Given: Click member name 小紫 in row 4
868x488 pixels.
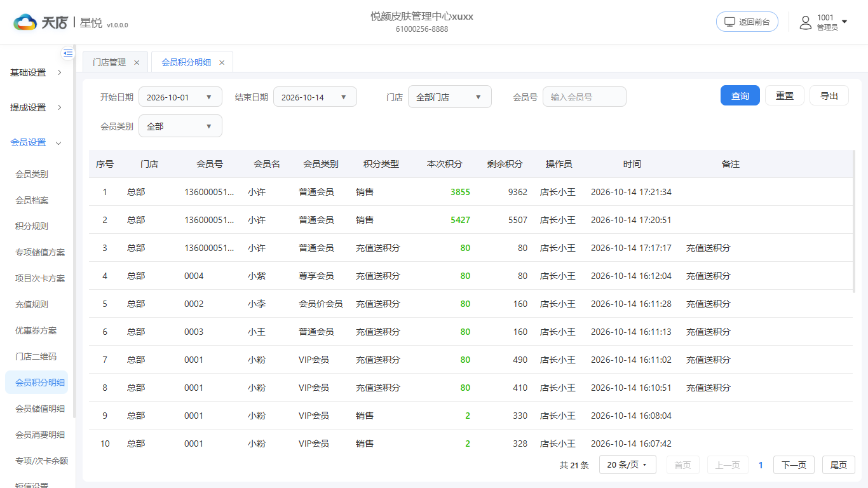Looking at the screenshot, I should tap(257, 276).
